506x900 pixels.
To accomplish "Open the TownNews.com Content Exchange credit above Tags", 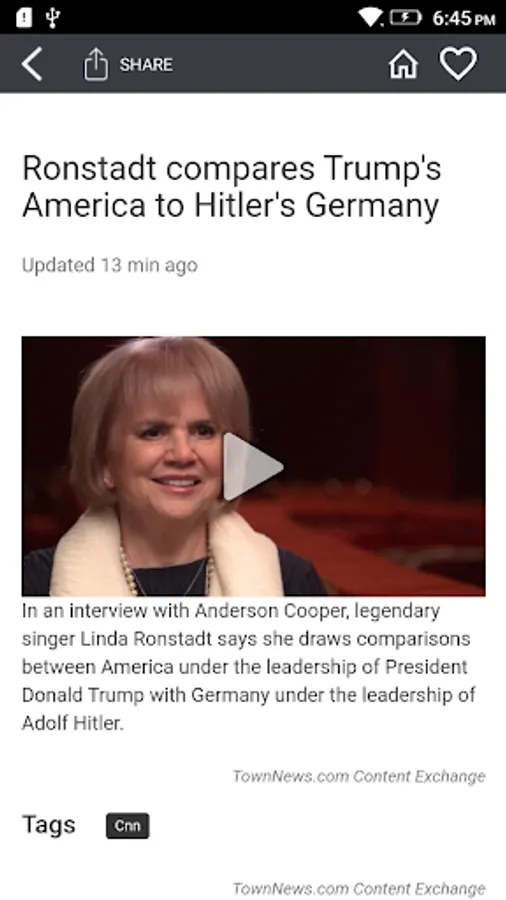I will pos(359,776).
